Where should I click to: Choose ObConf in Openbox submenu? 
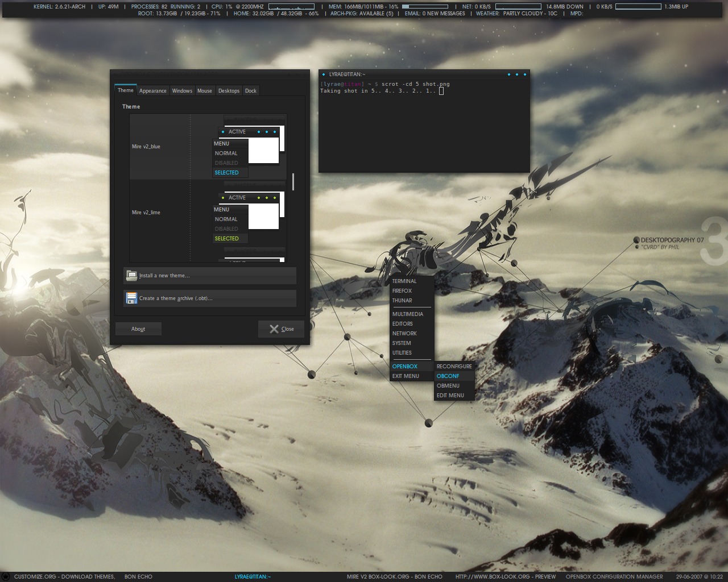(x=454, y=376)
